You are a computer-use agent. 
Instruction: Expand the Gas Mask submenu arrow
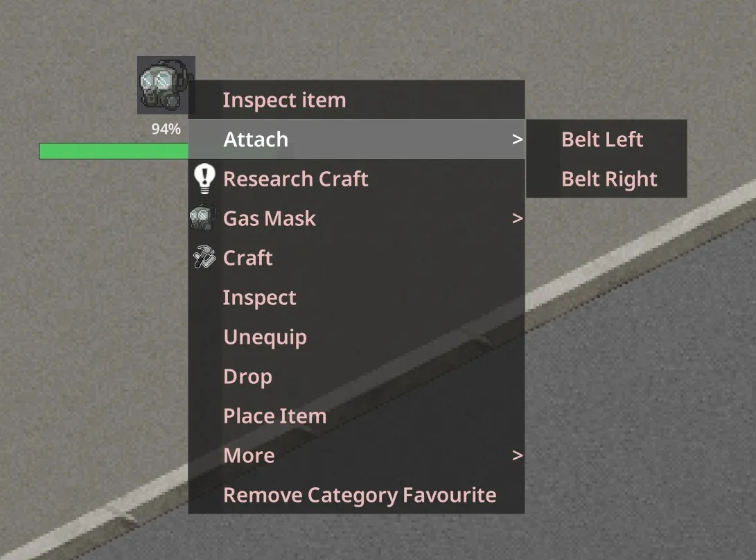[518, 218]
